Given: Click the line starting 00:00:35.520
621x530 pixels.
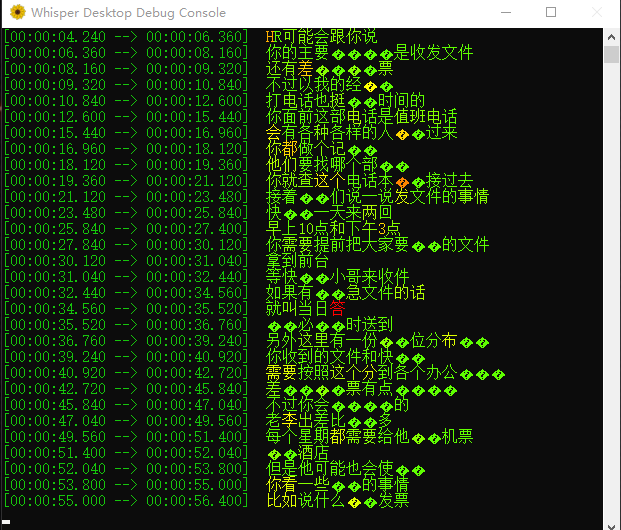Looking at the screenshot, I should 198,325.
